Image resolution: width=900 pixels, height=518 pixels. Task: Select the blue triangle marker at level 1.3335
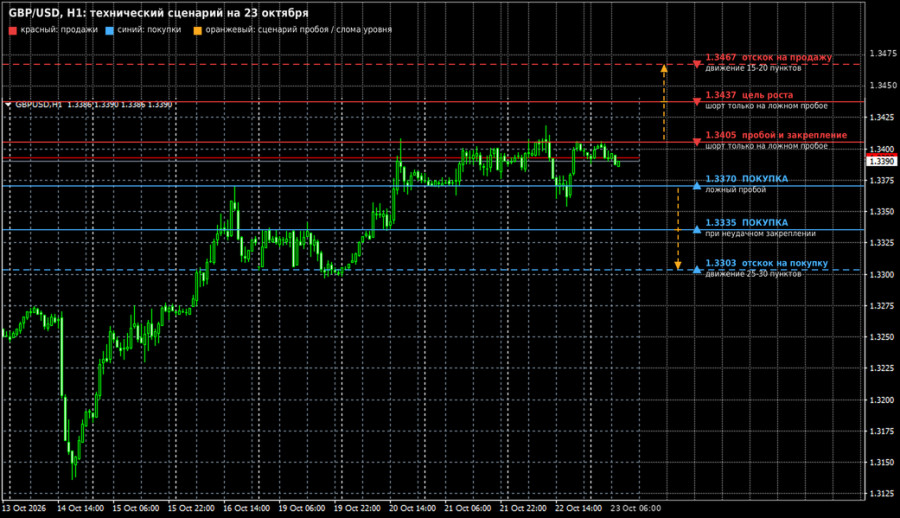pos(697,229)
